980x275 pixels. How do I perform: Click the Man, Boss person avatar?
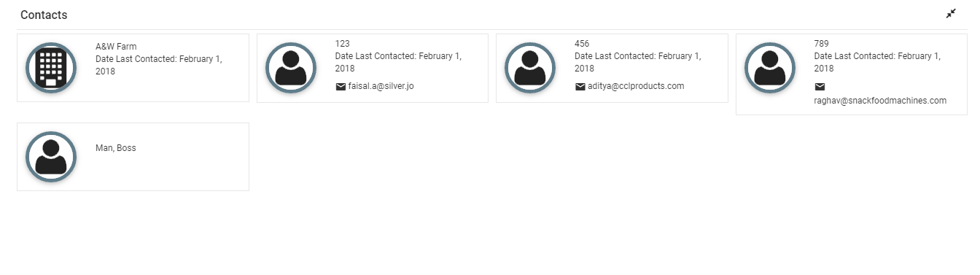click(x=51, y=157)
